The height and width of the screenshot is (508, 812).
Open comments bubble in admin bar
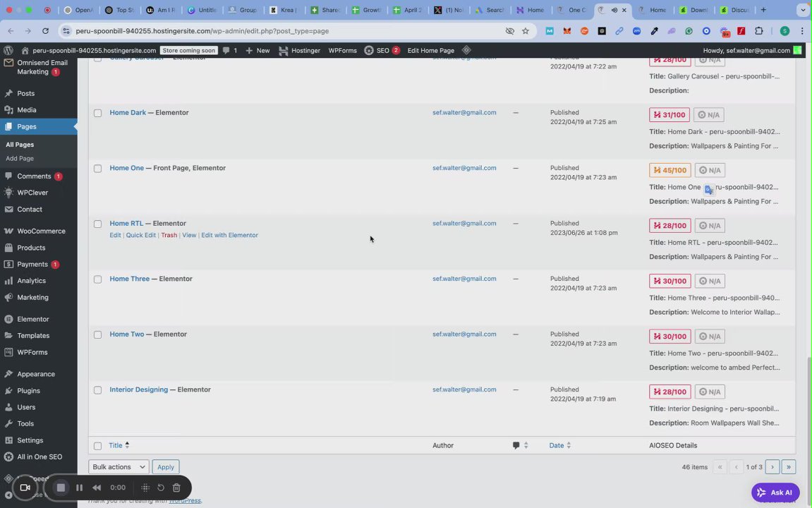point(230,50)
